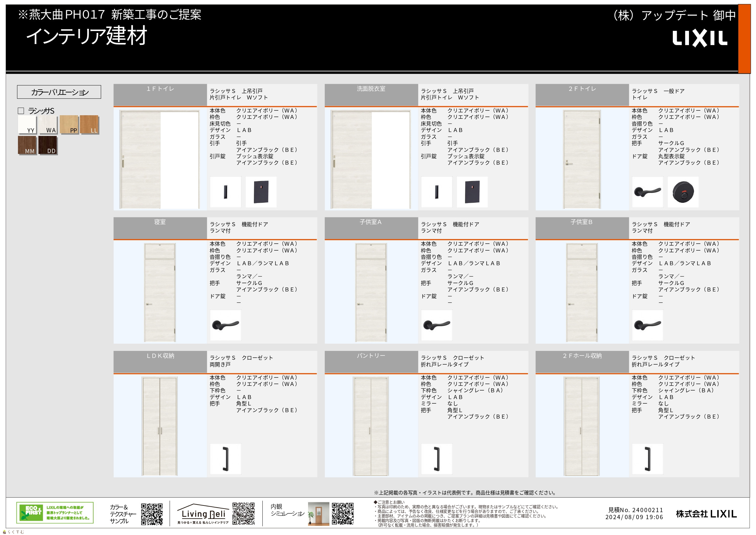Click the 2Fトイレ round indicator lock icon

point(683,192)
